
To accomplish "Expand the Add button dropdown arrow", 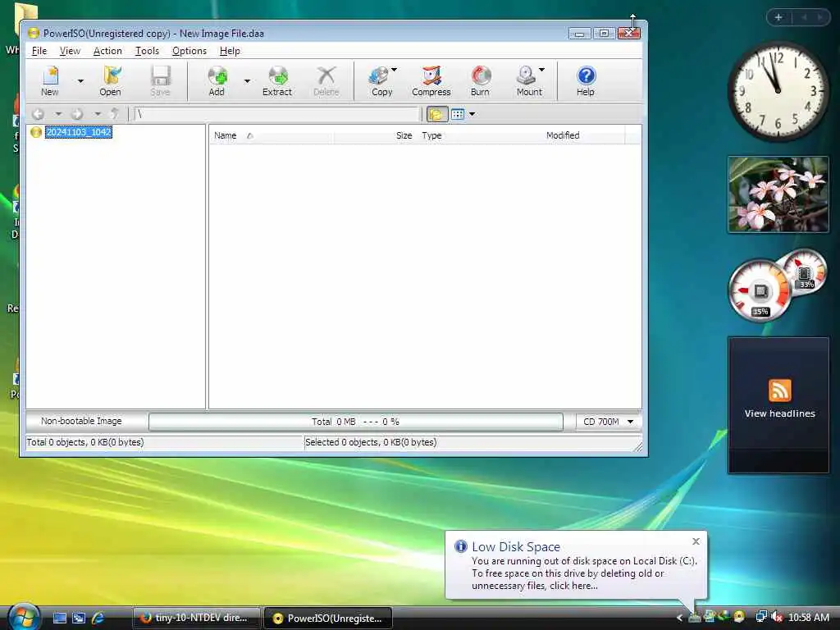I will coord(247,81).
